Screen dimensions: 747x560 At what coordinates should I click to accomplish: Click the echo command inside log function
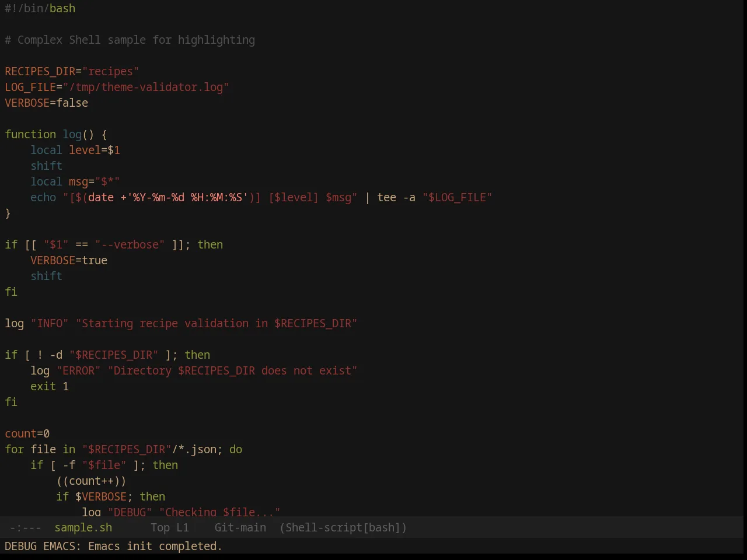43,197
